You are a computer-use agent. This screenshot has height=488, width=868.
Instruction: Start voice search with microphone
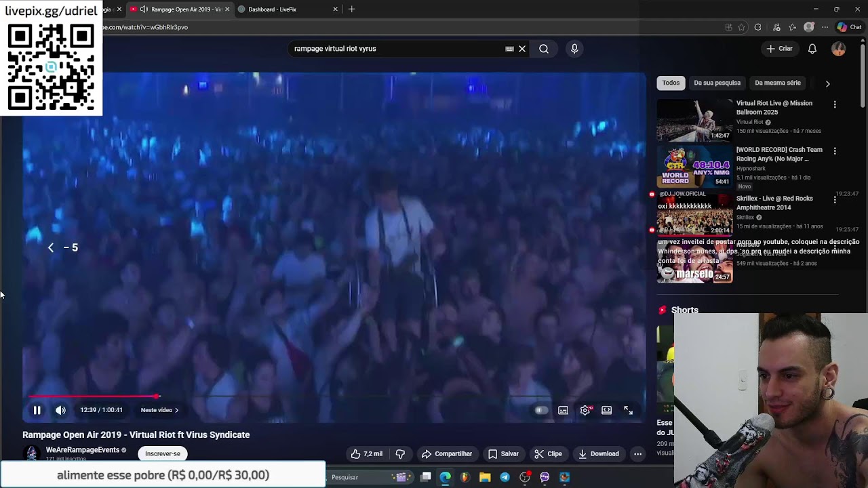574,49
